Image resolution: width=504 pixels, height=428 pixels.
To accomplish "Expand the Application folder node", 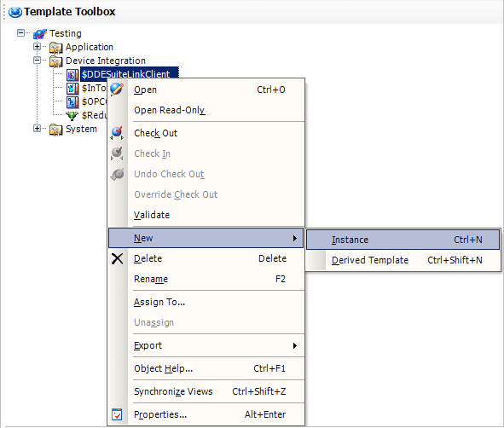I will (x=37, y=47).
